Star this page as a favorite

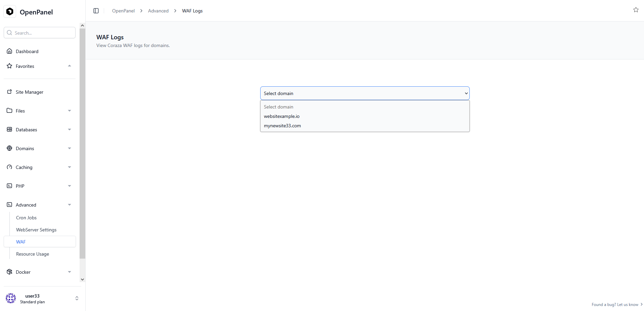tap(636, 10)
